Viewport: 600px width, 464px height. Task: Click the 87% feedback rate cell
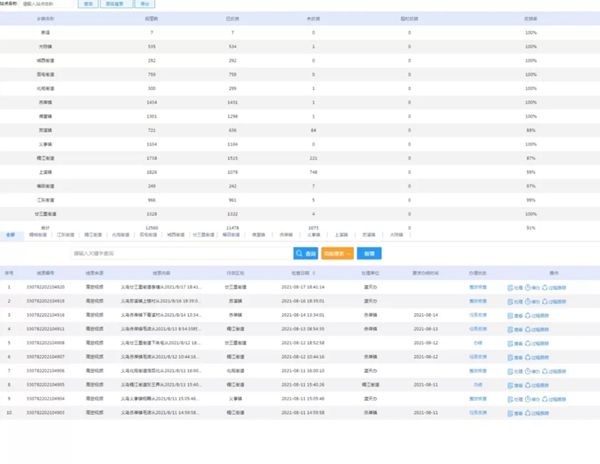(x=531, y=158)
